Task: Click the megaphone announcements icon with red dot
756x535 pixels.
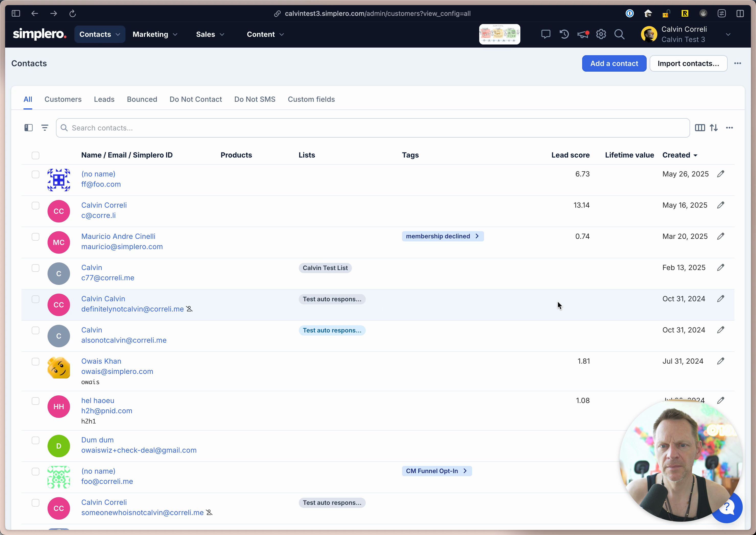Action: point(582,34)
